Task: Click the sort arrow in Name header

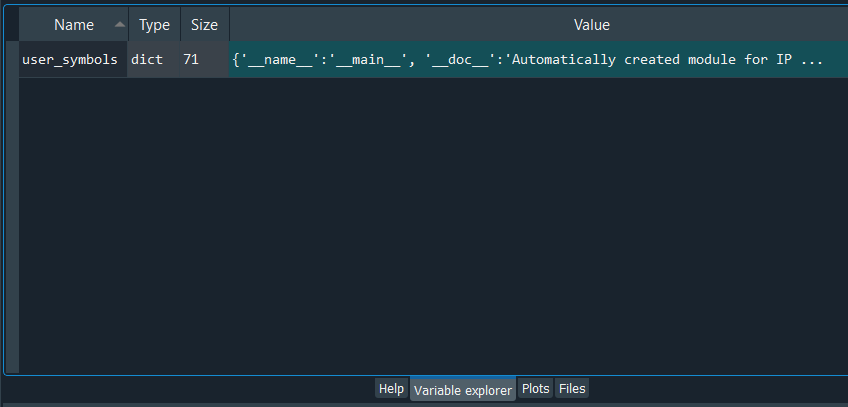Action: 120,24
